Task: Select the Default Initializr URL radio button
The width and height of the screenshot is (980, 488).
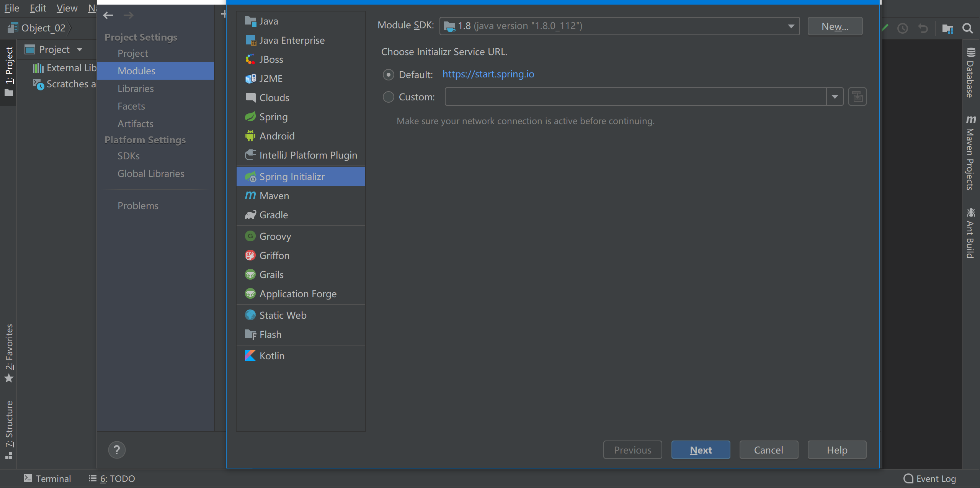Action: 388,75
